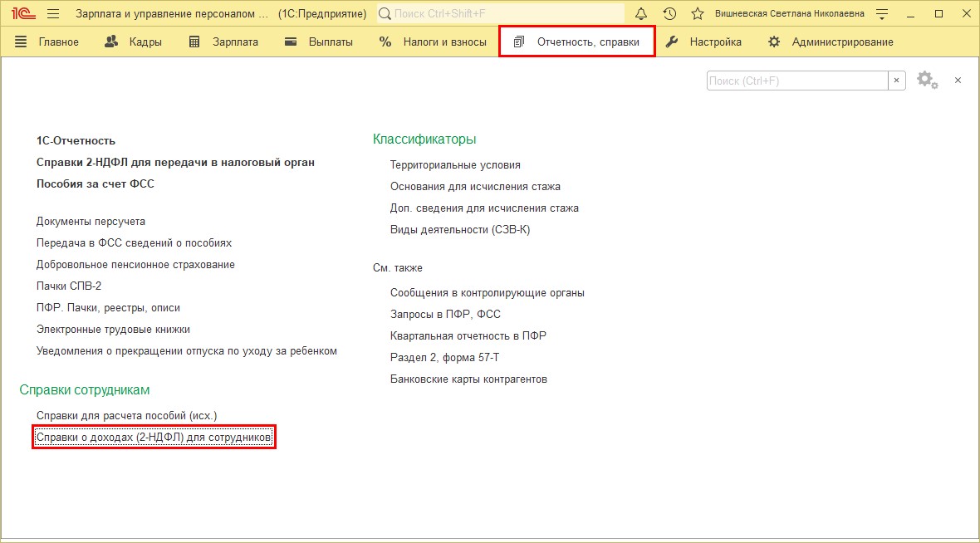The width and height of the screenshot is (980, 543).
Task: Open Справки 2-НДФЛ для передачи в налоговый орган
Action: (175, 163)
